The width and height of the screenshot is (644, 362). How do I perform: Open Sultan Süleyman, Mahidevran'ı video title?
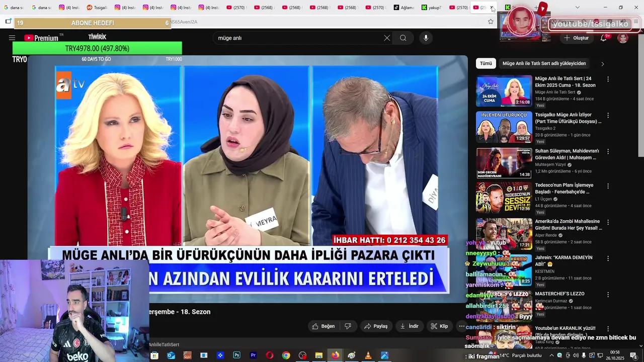pos(567,154)
